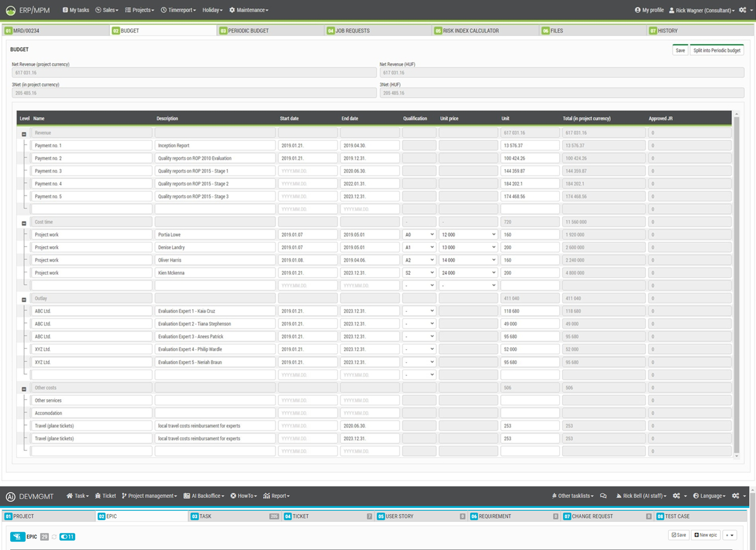Click the budget table vertical scrollbar

point(736,285)
